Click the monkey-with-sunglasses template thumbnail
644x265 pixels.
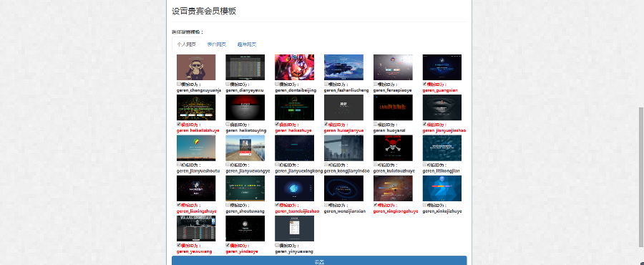[196, 67]
